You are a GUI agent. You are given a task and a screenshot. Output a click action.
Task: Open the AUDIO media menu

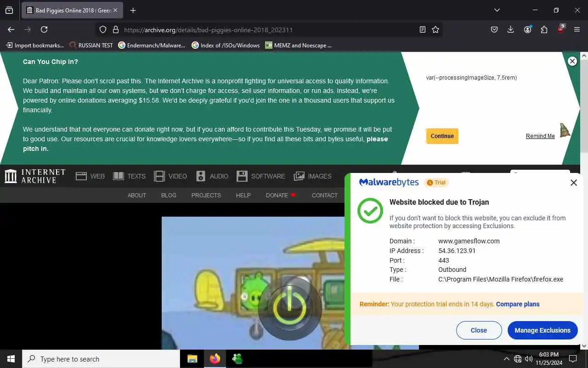click(212, 176)
